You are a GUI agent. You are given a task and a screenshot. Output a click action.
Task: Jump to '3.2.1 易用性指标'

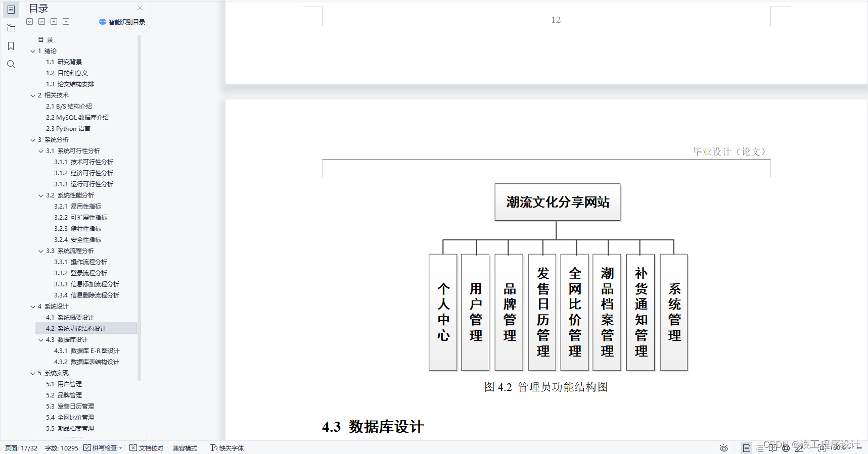tap(77, 206)
